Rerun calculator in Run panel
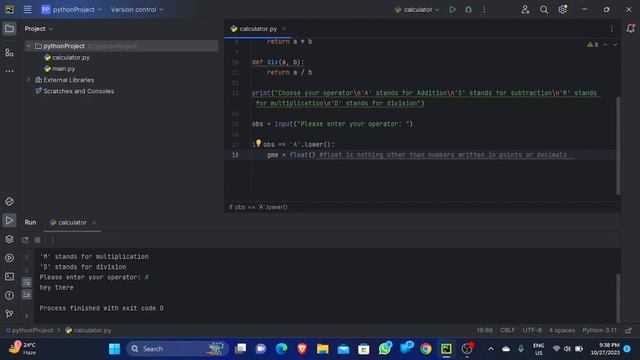The image size is (640, 360). [25, 240]
